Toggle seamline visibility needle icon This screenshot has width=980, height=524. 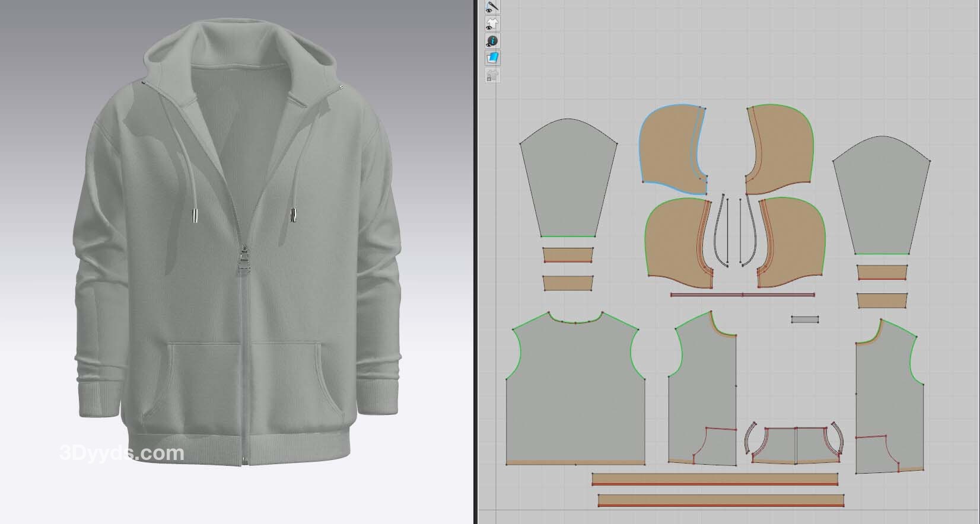(492, 7)
